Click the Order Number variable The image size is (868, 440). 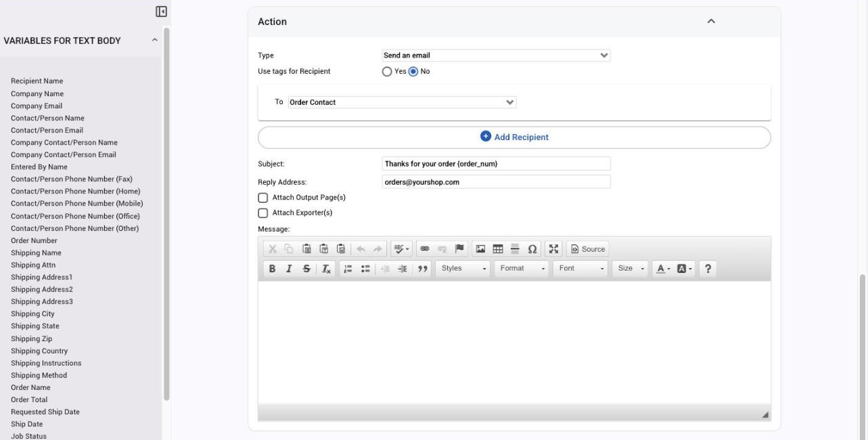[x=34, y=241]
